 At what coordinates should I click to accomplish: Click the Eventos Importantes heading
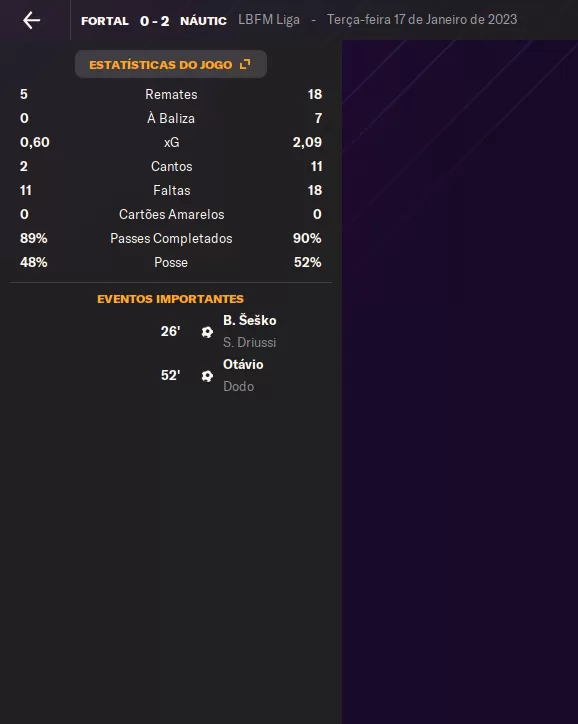click(170, 299)
